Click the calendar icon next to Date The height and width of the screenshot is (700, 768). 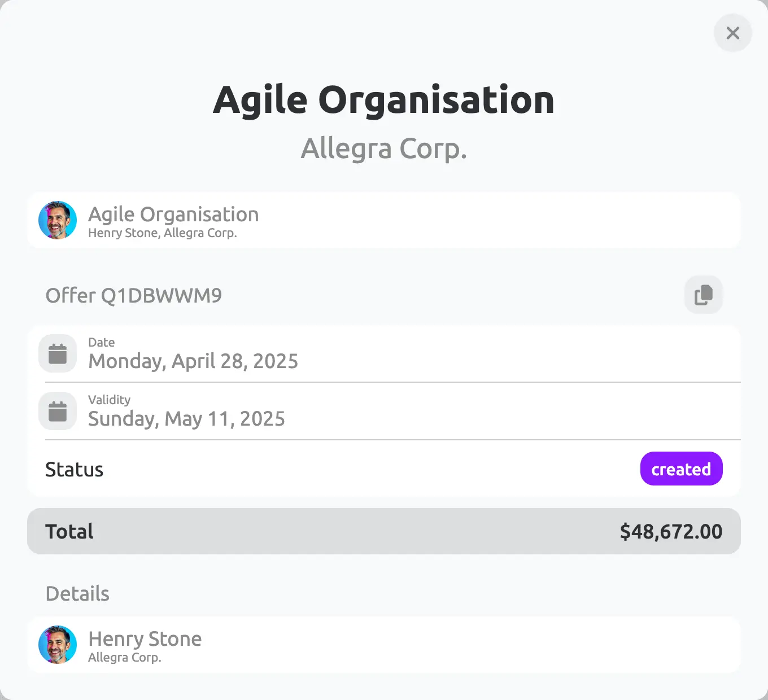click(58, 353)
